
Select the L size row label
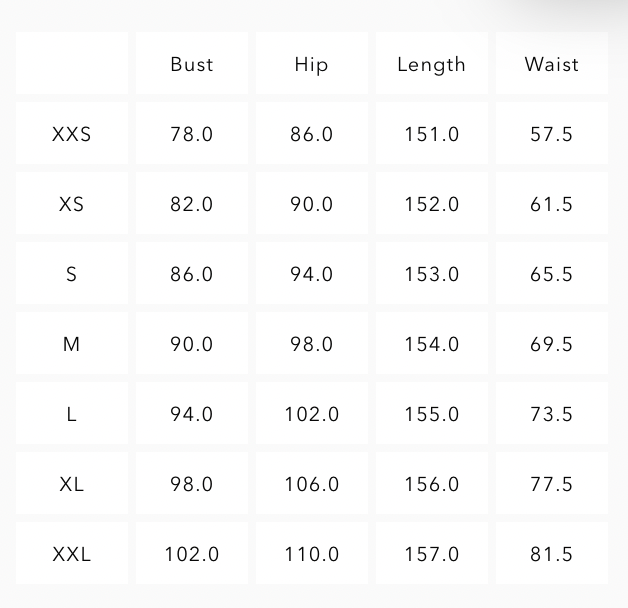pyautogui.click(x=71, y=414)
